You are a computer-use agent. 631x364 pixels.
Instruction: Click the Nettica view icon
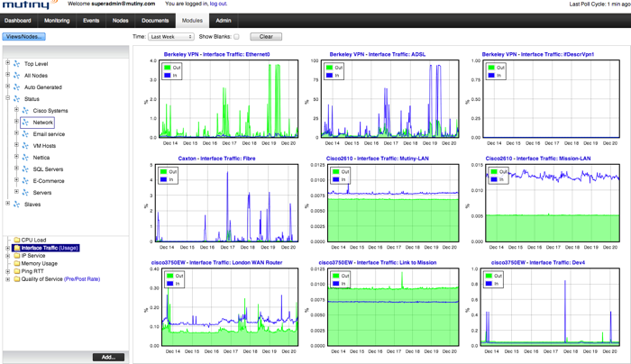25,158
